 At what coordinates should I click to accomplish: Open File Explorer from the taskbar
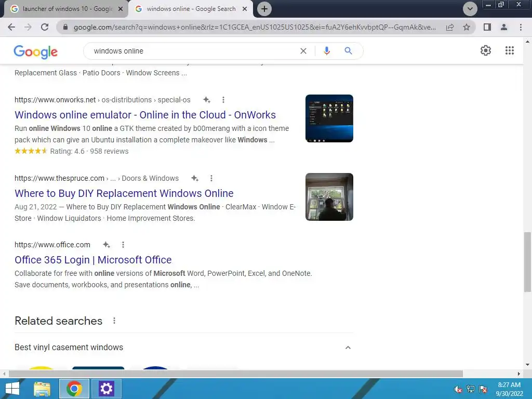tap(42, 389)
